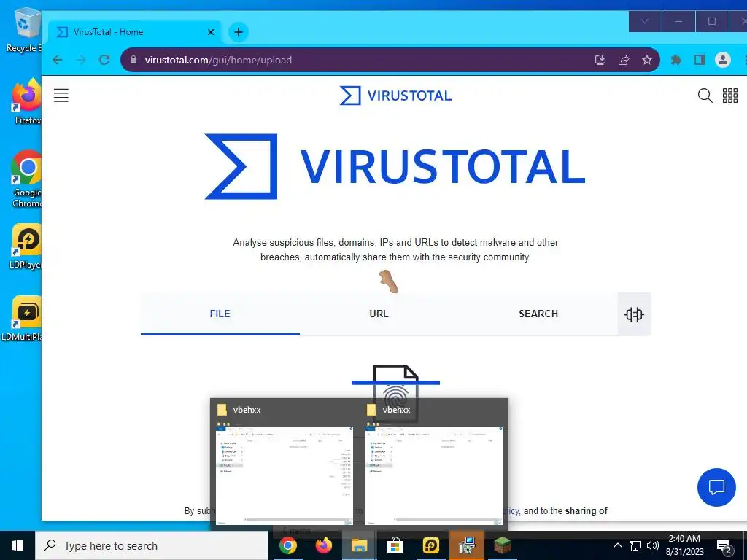Open Google Chrome from the taskbar
Image resolution: width=747 pixels, height=560 pixels.
click(287, 545)
